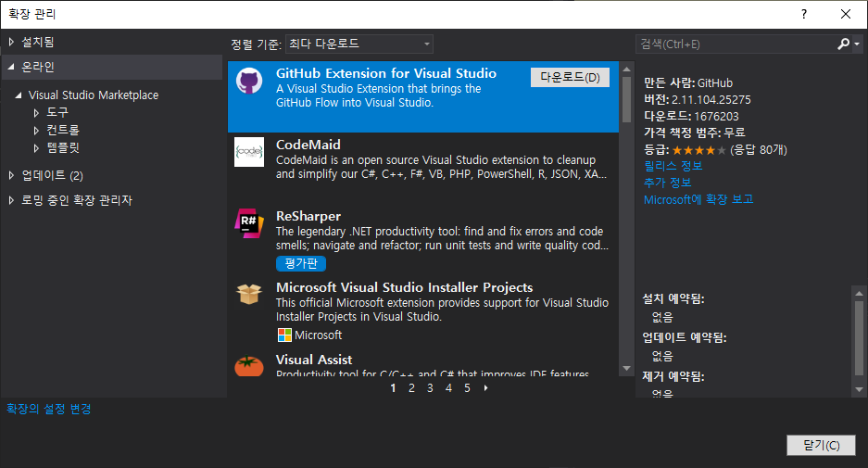
Task: Select the ReSharper extension title
Action: [x=308, y=216]
